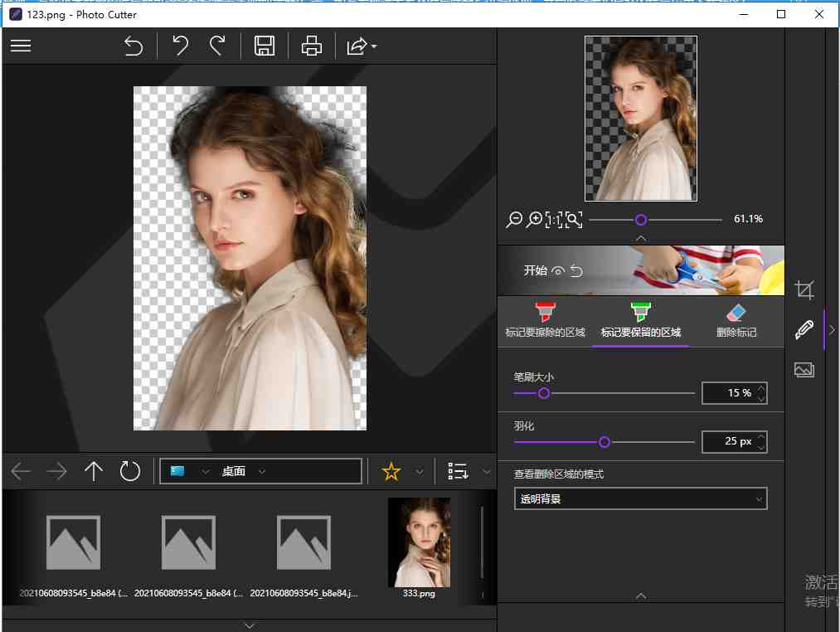Open the crop tool on the right sidebar

click(804, 289)
